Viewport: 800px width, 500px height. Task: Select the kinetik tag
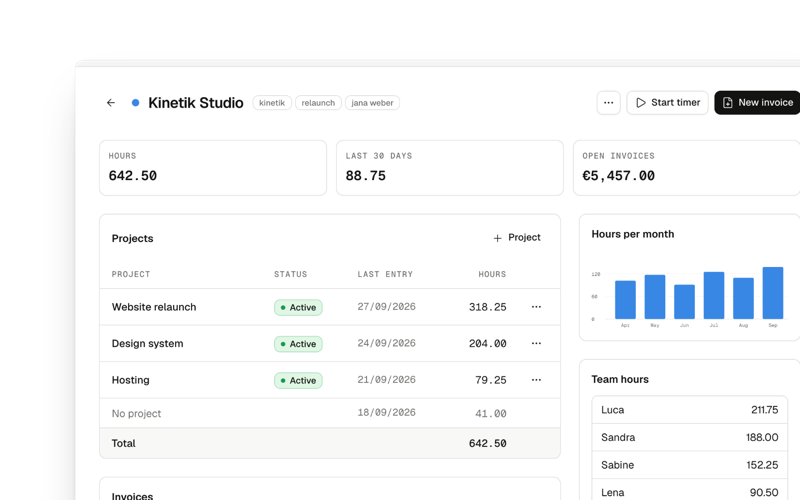tap(272, 103)
